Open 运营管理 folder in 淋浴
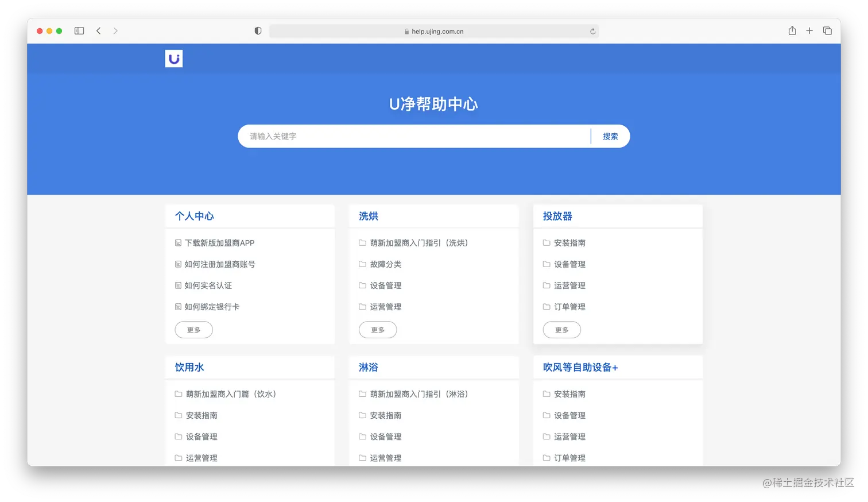 [x=386, y=458]
